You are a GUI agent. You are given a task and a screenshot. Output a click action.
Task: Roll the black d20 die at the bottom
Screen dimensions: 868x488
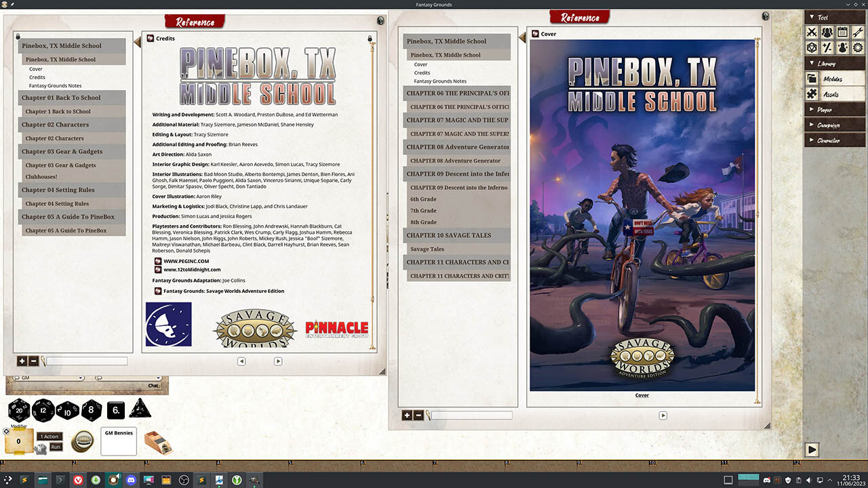(18, 409)
